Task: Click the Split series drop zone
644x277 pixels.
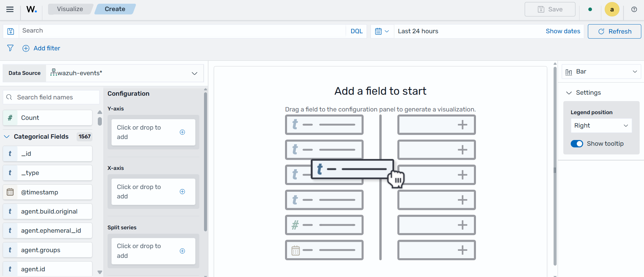Action: (153, 251)
